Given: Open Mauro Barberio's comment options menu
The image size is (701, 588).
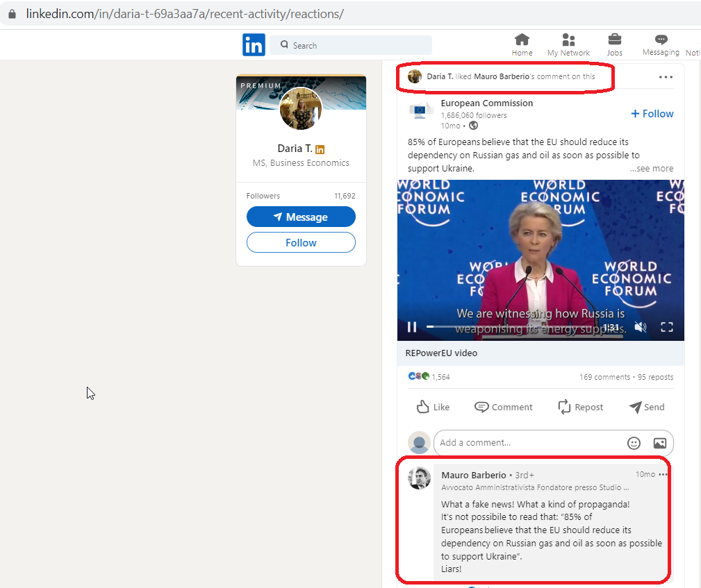Looking at the screenshot, I should click(663, 474).
